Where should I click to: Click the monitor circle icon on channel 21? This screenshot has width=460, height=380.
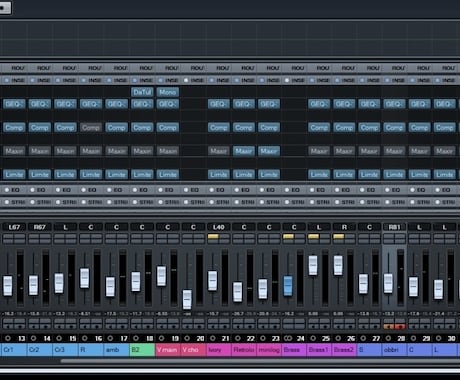212,338
